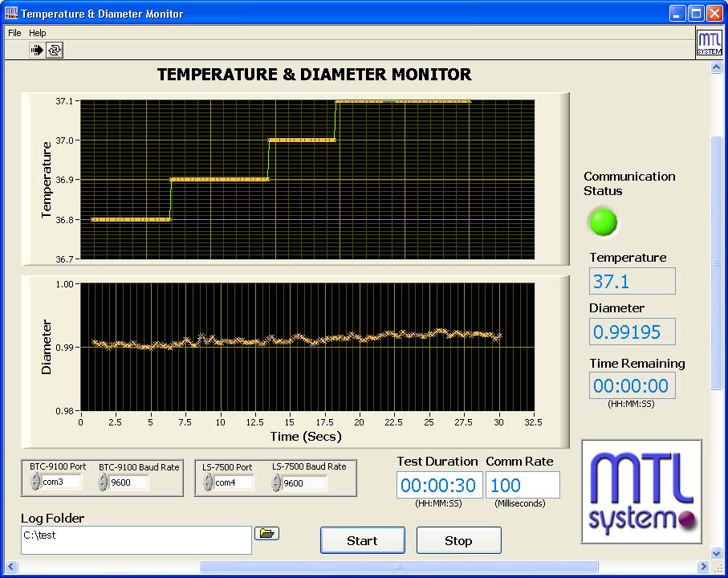Select the Test Duration time field
Screen dimensions: 728x578
click(440, 485)
